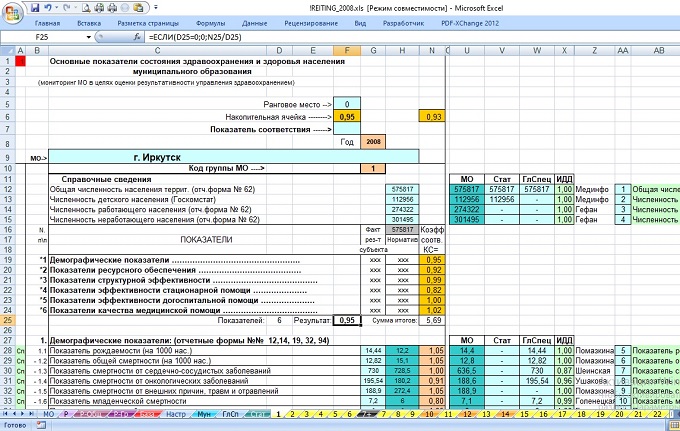Switch to Разметка страницы tab
This screenshot has width=680, height=431.
pos(148,23)
